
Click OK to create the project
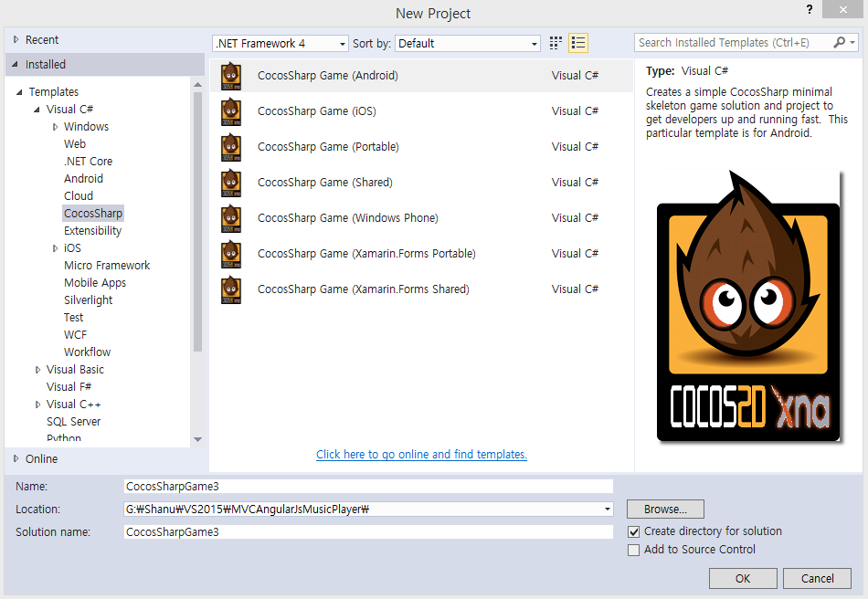pyautogui.click(x=743, y=579)
